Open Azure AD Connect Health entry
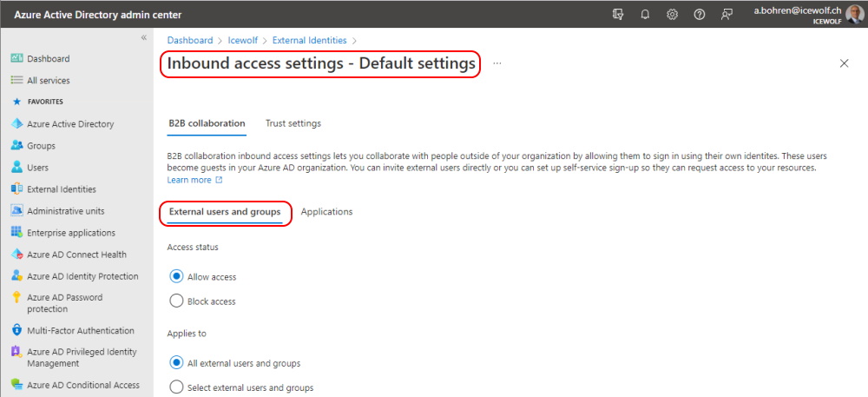This screenshot has height=397, width=868. pos(76,255)
